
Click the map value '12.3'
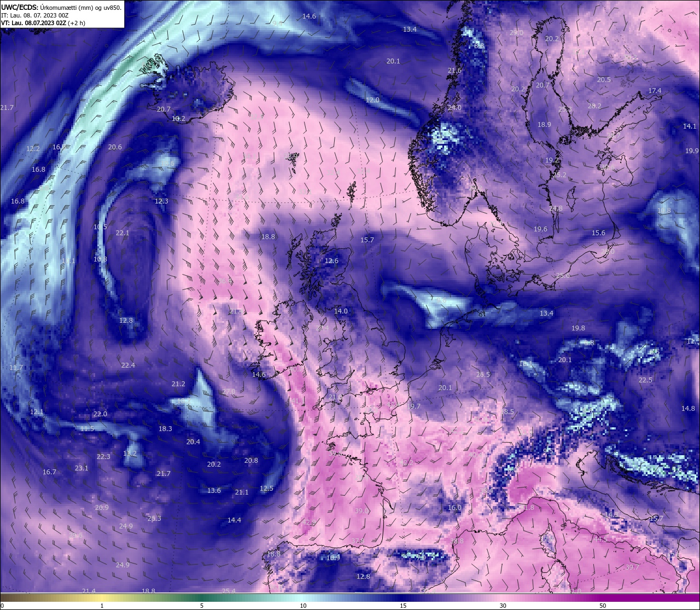point(161,201)
